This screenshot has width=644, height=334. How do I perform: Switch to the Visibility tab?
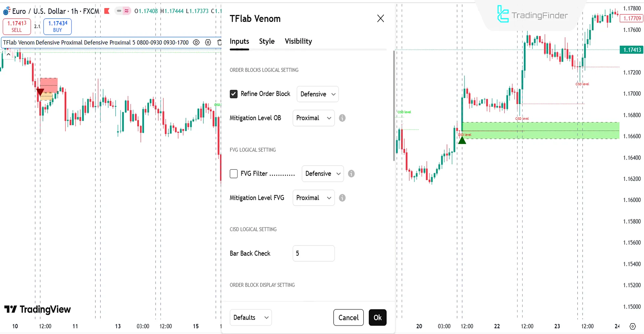click(298, 41)
